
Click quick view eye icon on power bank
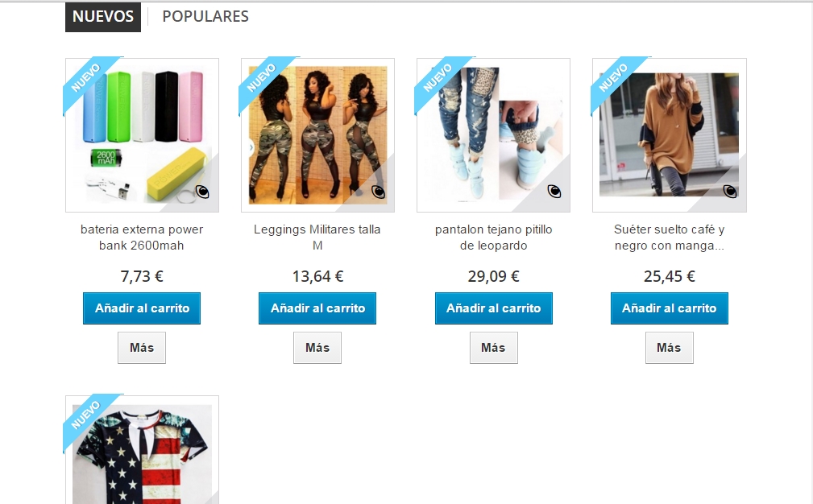202,192
